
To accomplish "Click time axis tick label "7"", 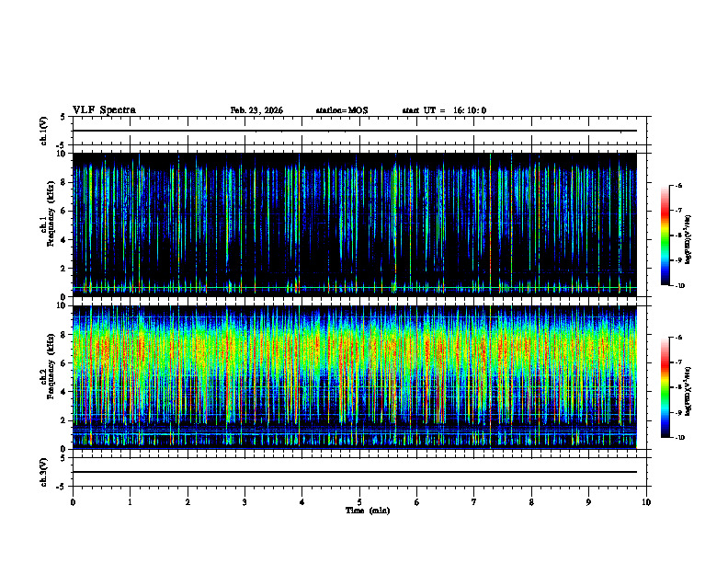I will pyautogui.click(x=474, y=502).
